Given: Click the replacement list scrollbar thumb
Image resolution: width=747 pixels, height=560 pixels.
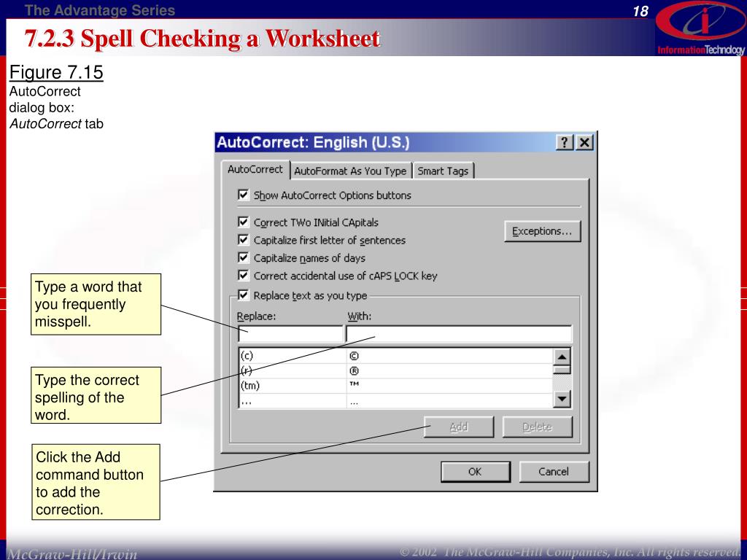Looking at the screenshot, I should (x=562, y=370).
